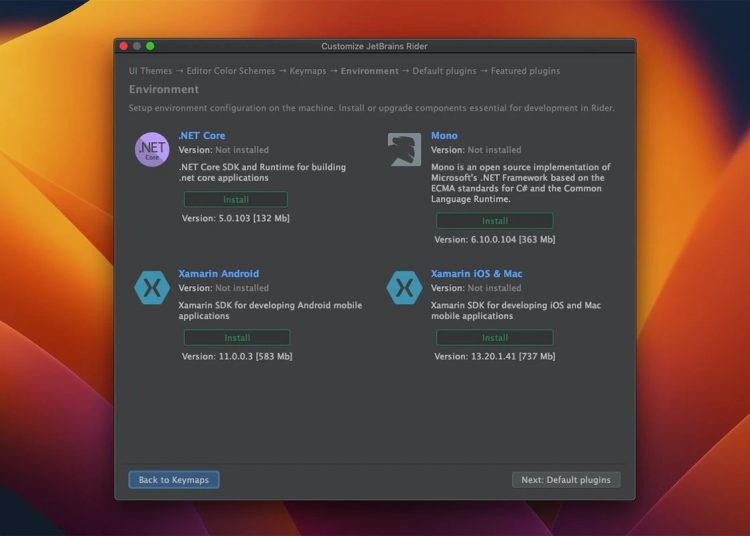Click the Xamarin Android hexagon icon

pos(152,287)
